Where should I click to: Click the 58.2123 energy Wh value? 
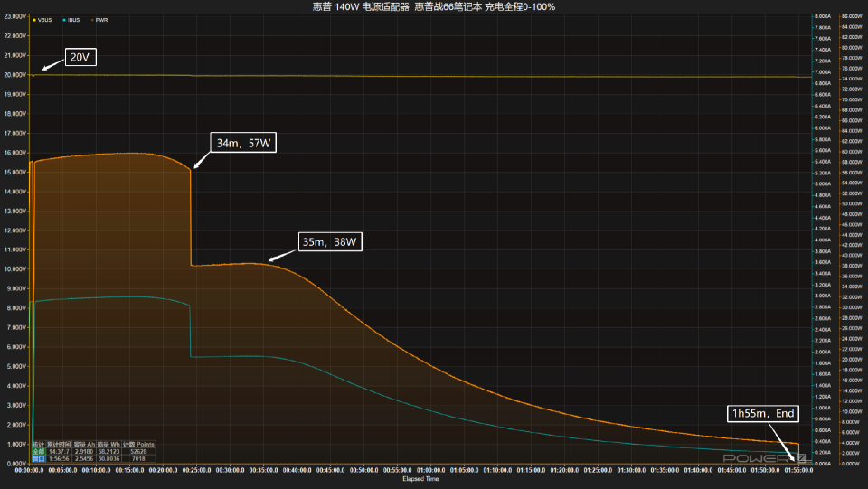tap(108, 452)
